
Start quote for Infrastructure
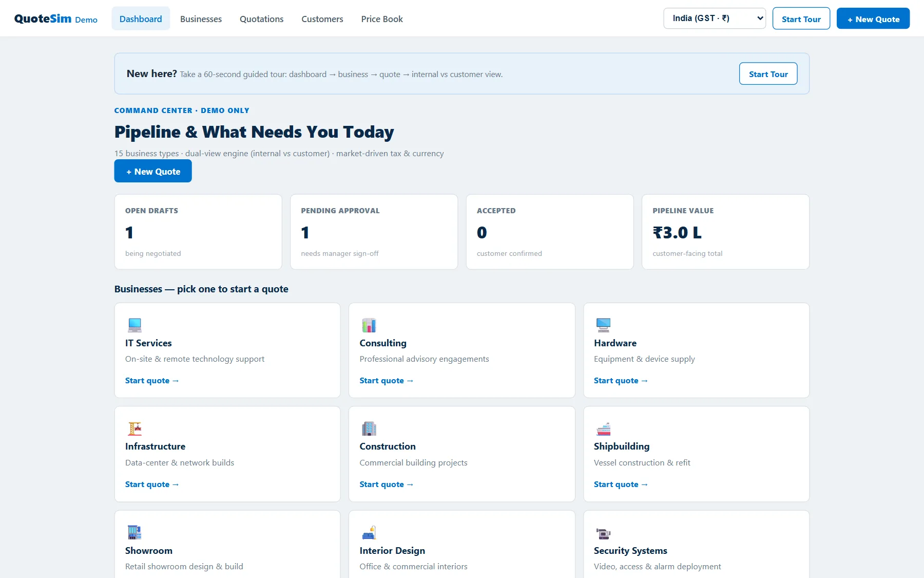pos(152,484)
